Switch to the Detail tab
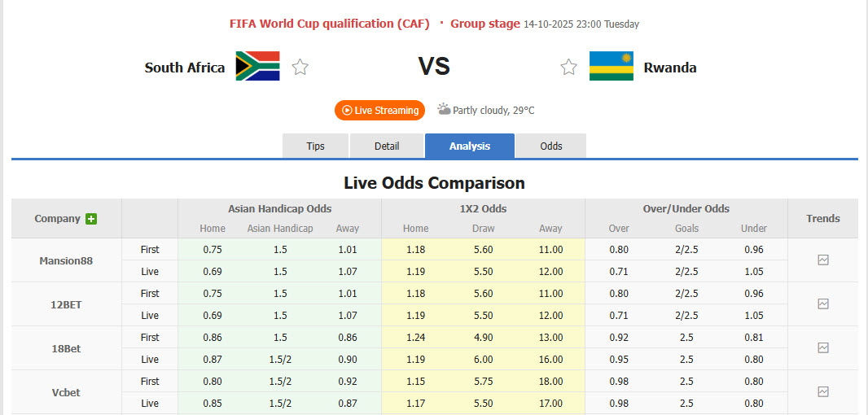This screenshot has height=415, width=868. click(387, 146)
